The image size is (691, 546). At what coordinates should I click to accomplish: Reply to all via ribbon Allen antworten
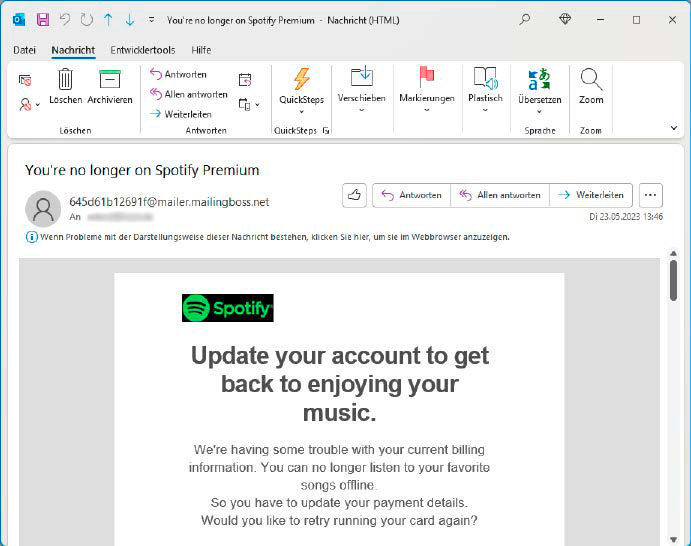click(189, 94)
